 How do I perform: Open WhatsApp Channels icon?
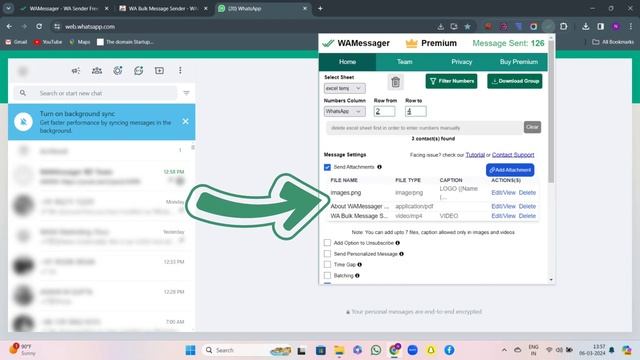(138, 71)
